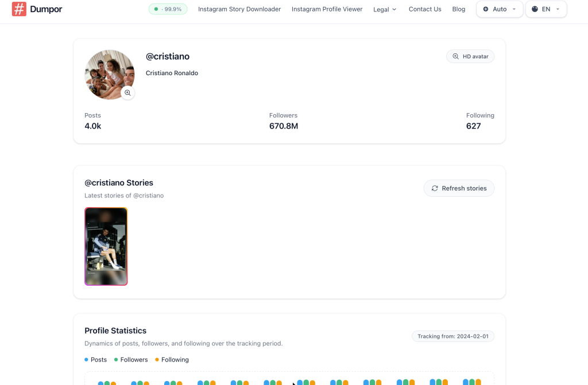Screen dimensions: 588x385
Task: Expand the Legal dropdown menu
Action: pos(385,9)
